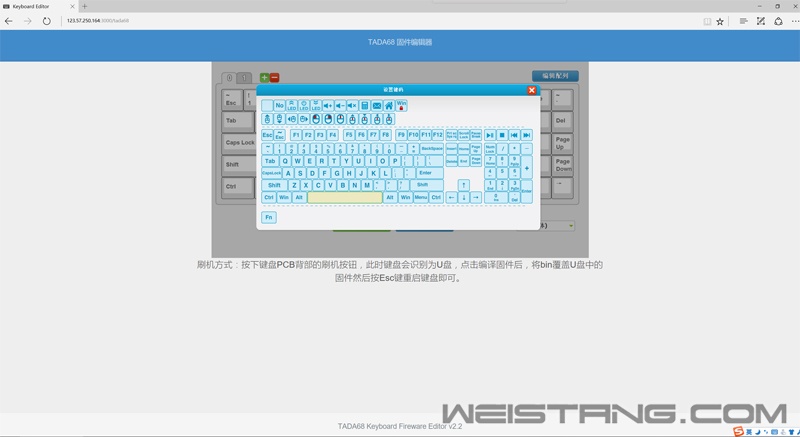
Task: Remove a layer with the red minus
Action: click(x=274, y=78)
